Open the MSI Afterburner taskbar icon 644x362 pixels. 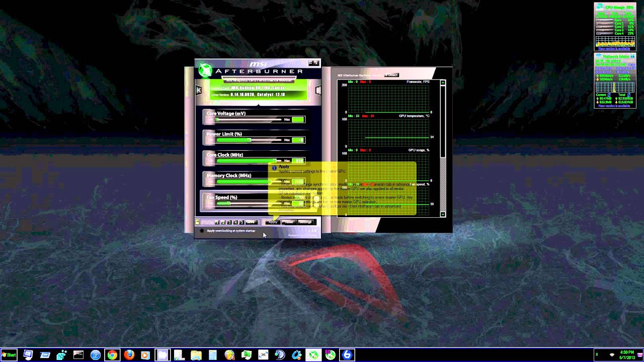coord(313,355)
